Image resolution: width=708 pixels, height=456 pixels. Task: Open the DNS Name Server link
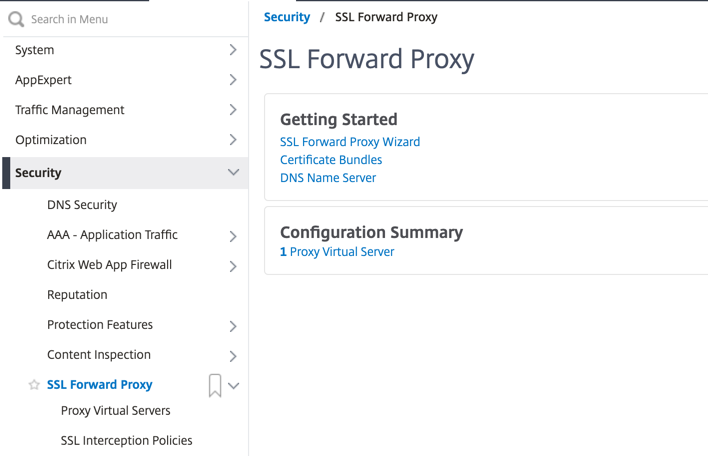click(328, 178)
